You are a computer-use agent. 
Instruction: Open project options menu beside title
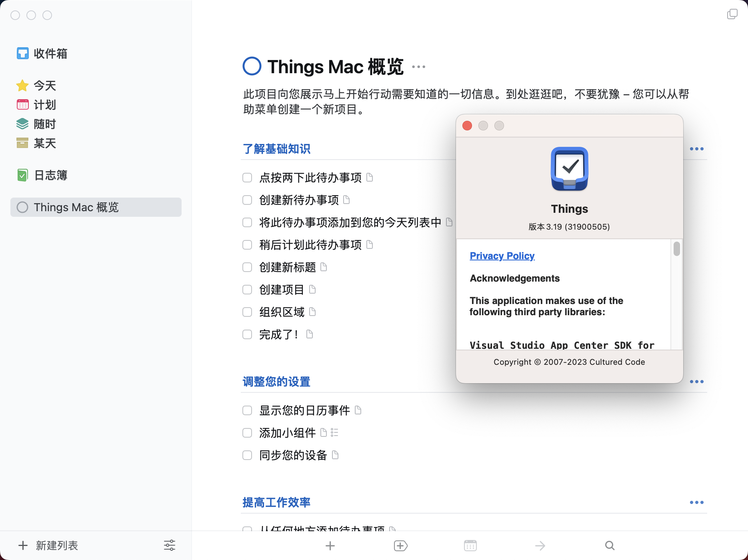(419, 67)
